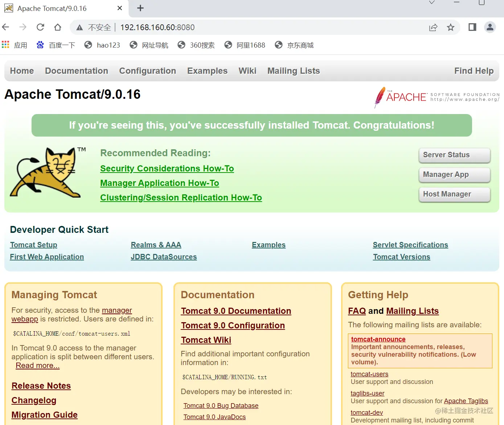Open Tomcat 9.0 Configuration link
This screenshot has width=504, height=425.
point(233,325)
